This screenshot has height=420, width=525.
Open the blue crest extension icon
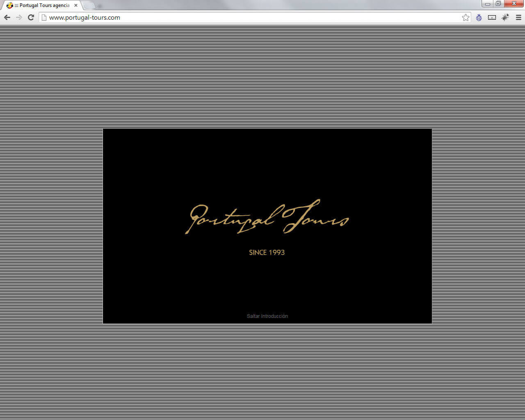479,17
